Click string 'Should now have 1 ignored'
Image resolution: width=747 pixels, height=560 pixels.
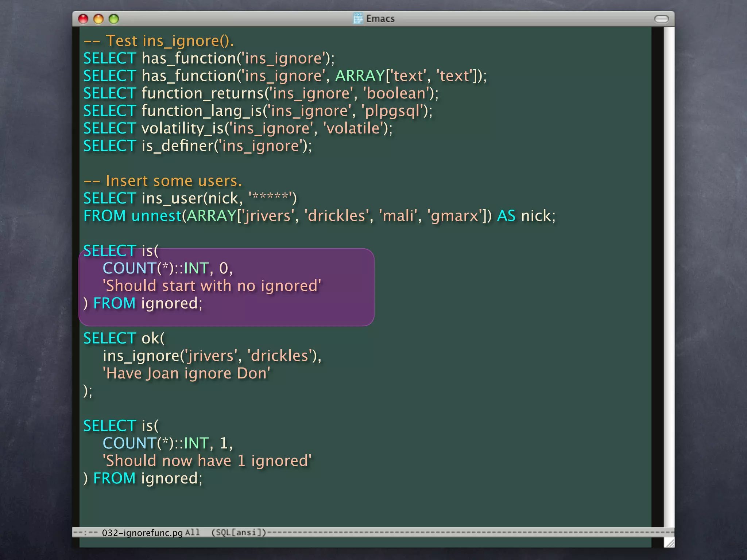click(x=207, y=461)
